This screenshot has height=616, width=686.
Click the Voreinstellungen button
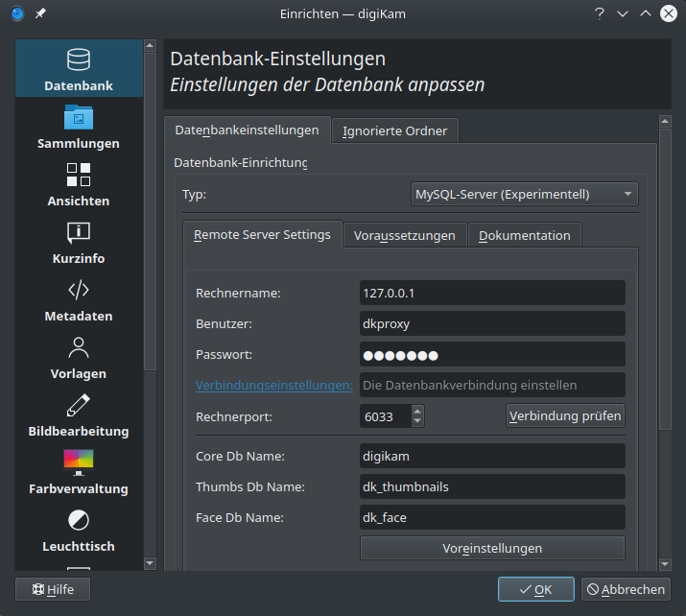point(492,548)
